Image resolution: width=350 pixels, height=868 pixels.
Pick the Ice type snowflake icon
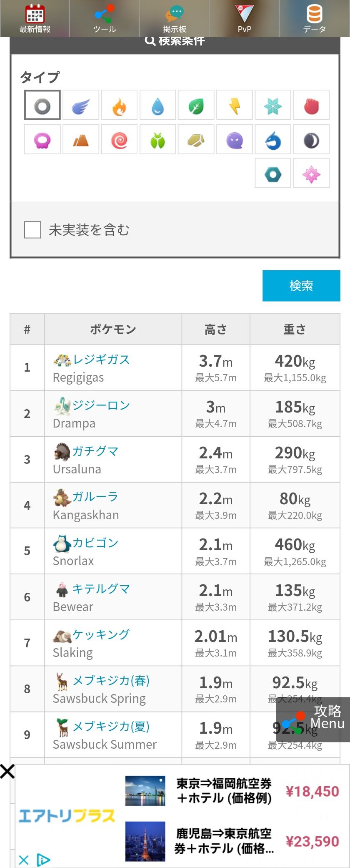tap(273, 105)
